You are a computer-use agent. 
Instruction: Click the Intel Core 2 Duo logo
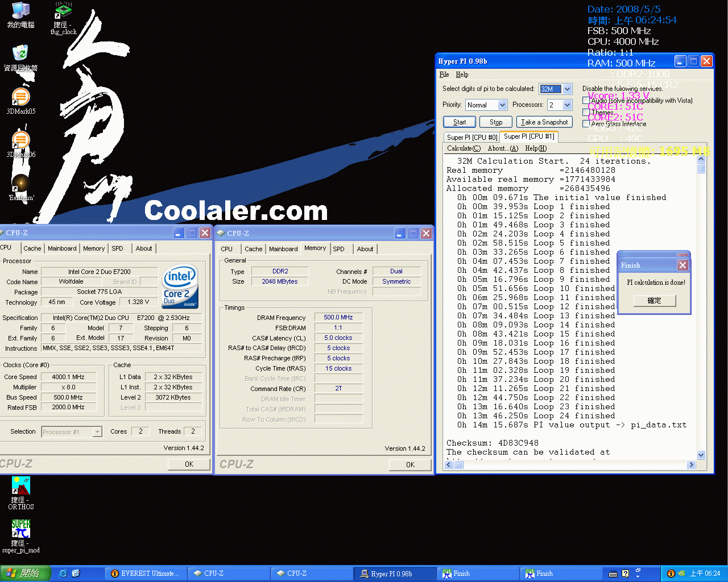[180, 286]
